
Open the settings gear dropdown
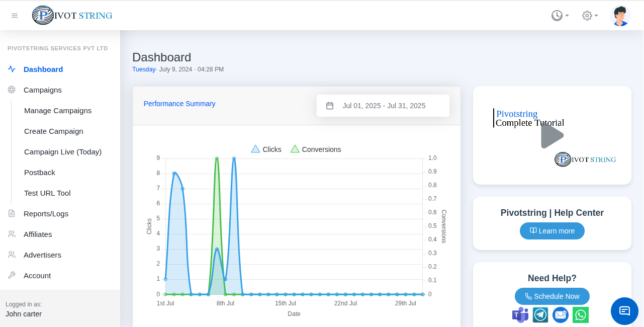click(590, 16)
